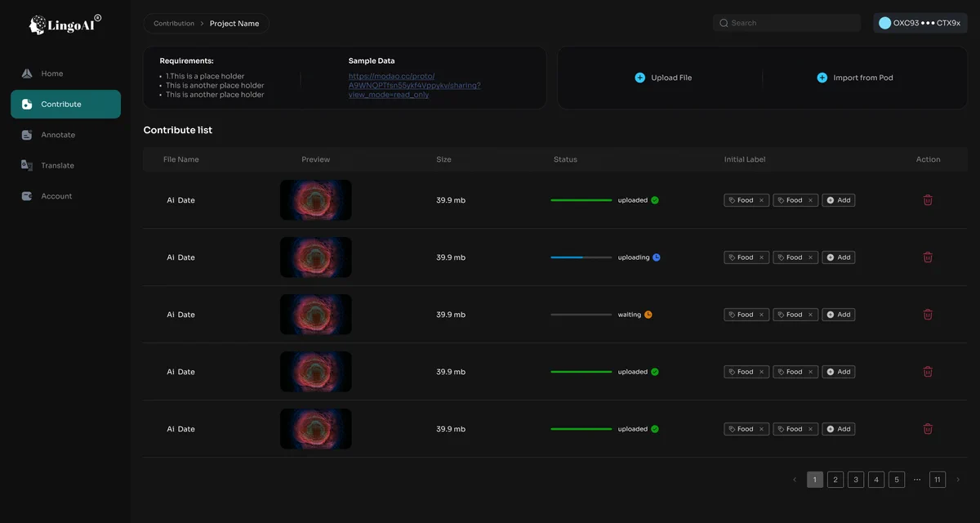This screenshot has height=523, width=980.
Task: Click the LingoAI logo
Action: click(x=65, y=25)
